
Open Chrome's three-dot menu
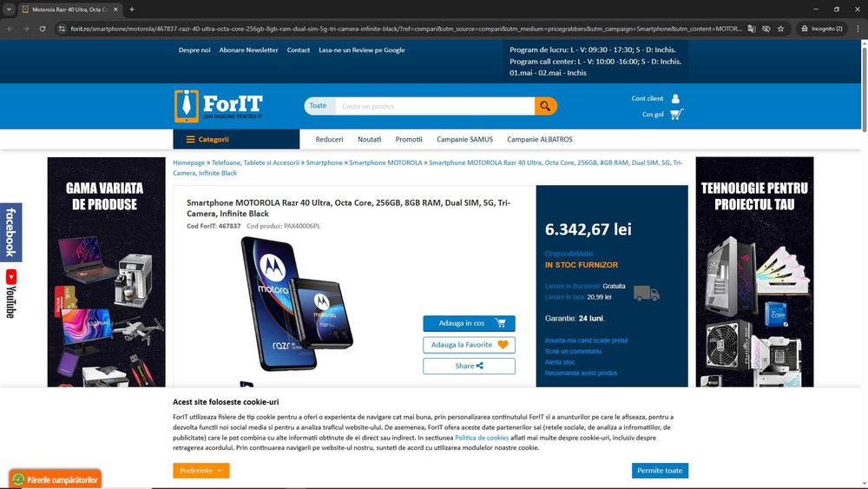pyautogui.click(x=858, y=29)
